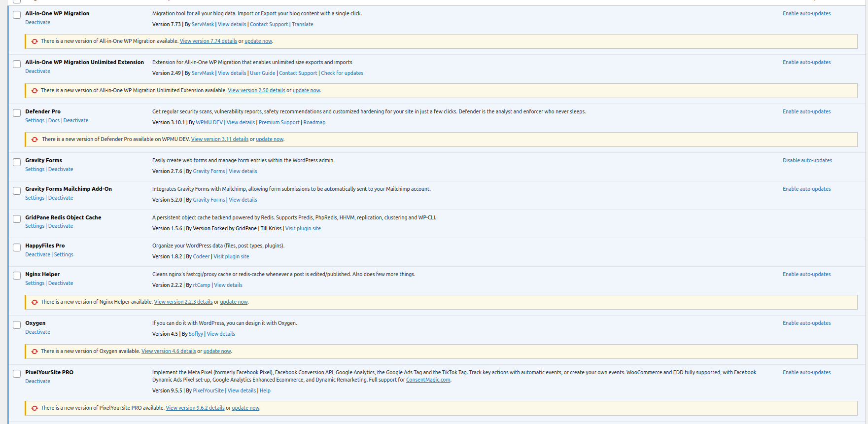Deactivate the Oxygen plugin
Screen dimensions: 868x424
point(37,332)
